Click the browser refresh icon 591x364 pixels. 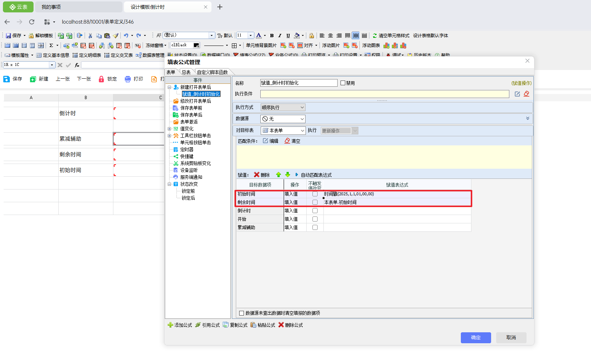click(32, 22)
